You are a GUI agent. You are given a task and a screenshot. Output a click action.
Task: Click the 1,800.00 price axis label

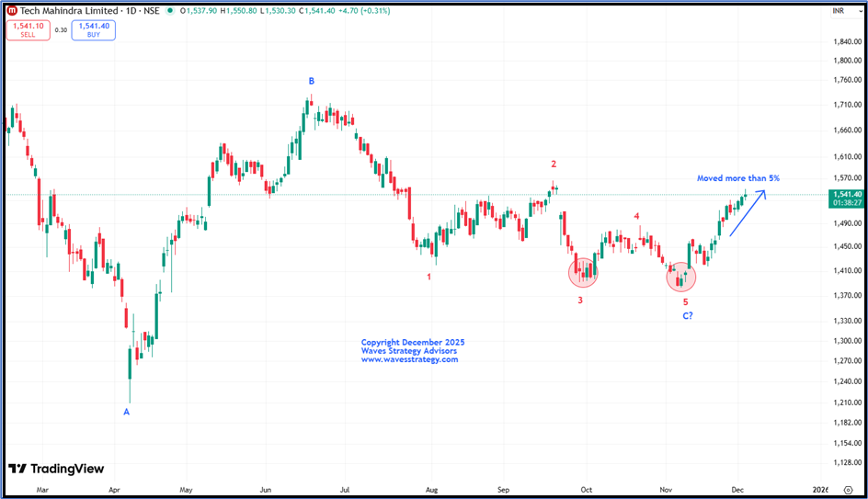click(x=848, y=61)
